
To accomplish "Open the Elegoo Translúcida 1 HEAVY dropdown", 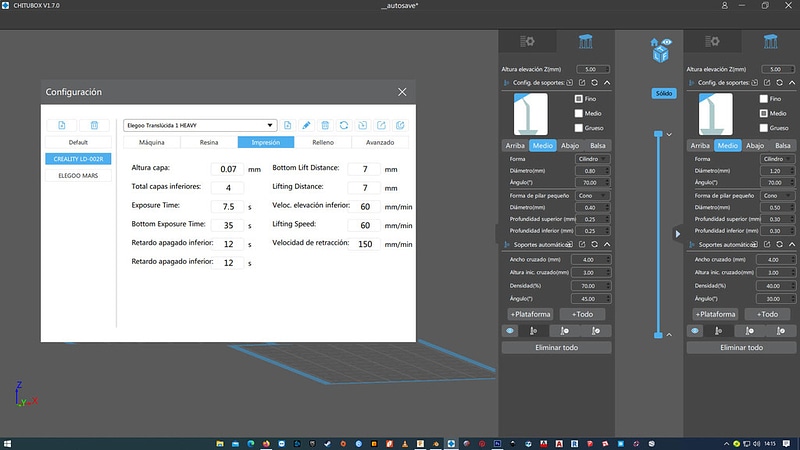I will (200, 125).
